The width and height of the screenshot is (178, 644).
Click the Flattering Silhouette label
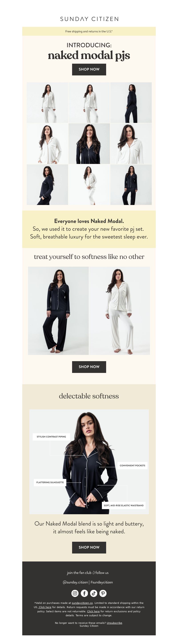50,482
